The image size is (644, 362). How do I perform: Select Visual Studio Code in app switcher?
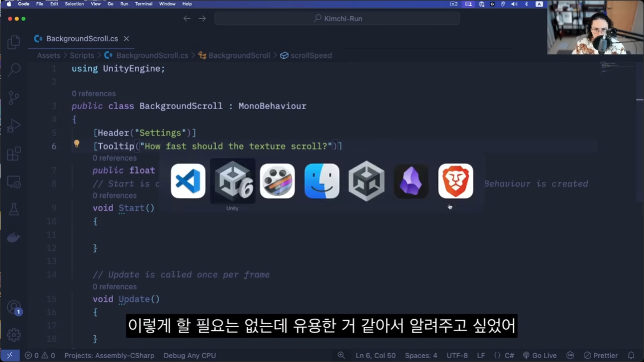(188, 181)
